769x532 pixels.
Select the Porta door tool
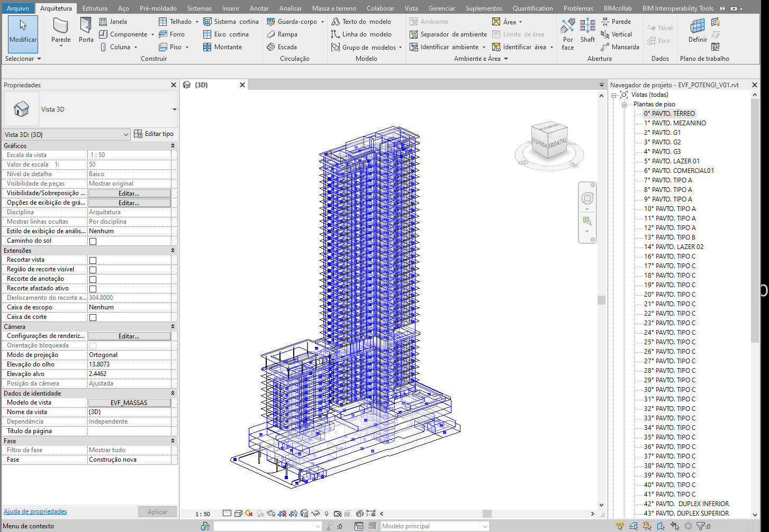click(86, 31)
